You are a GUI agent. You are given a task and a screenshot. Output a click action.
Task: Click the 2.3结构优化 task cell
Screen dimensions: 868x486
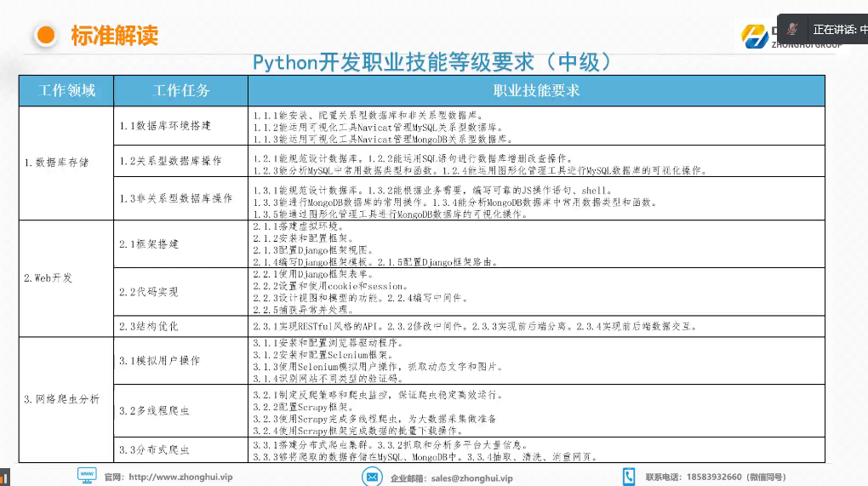click(149, 326)
